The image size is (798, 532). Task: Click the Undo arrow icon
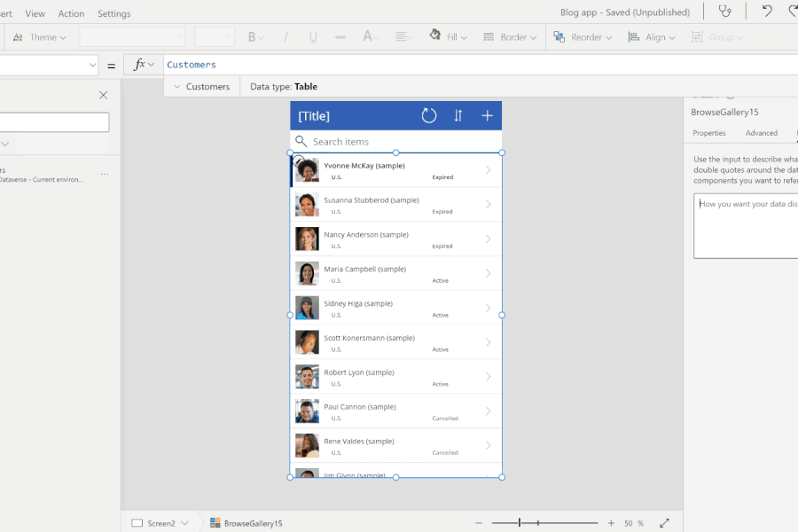767,12
